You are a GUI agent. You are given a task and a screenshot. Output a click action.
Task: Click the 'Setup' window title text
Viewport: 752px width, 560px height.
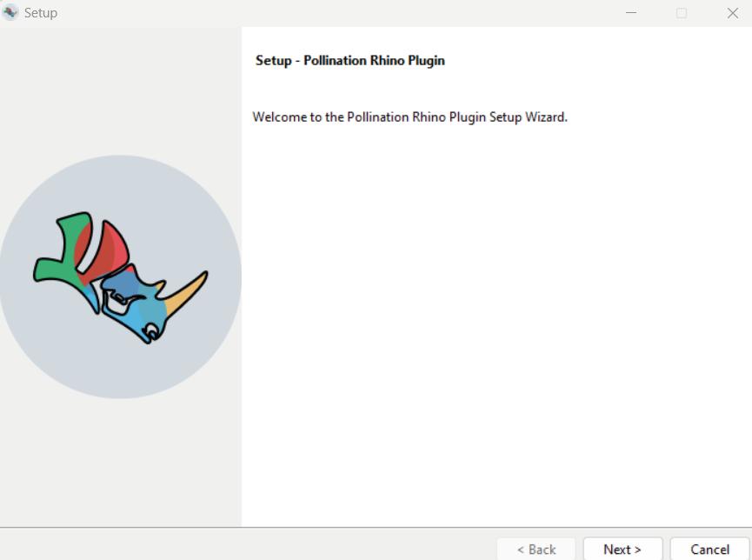[x=41, y=13]
